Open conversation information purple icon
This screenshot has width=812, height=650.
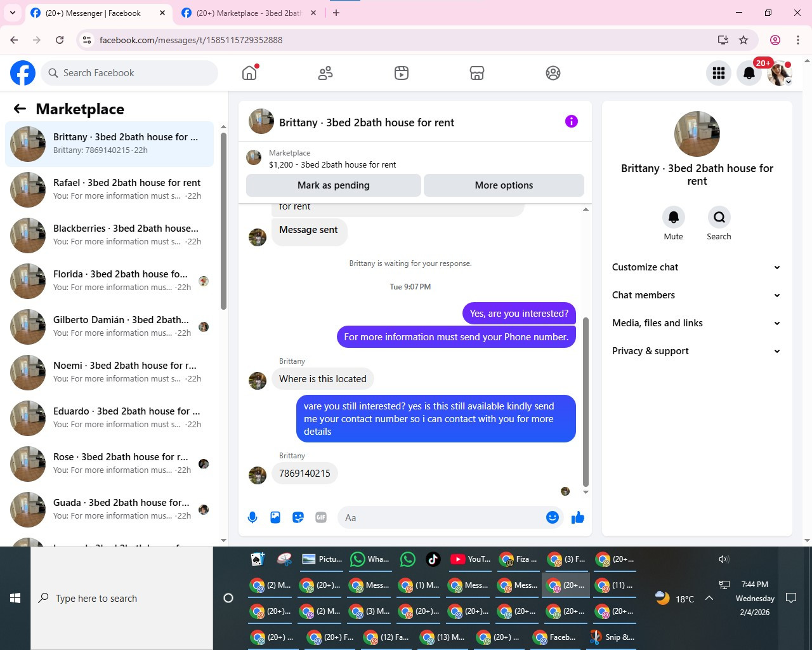pyautogui.click(x=572, y=121)
